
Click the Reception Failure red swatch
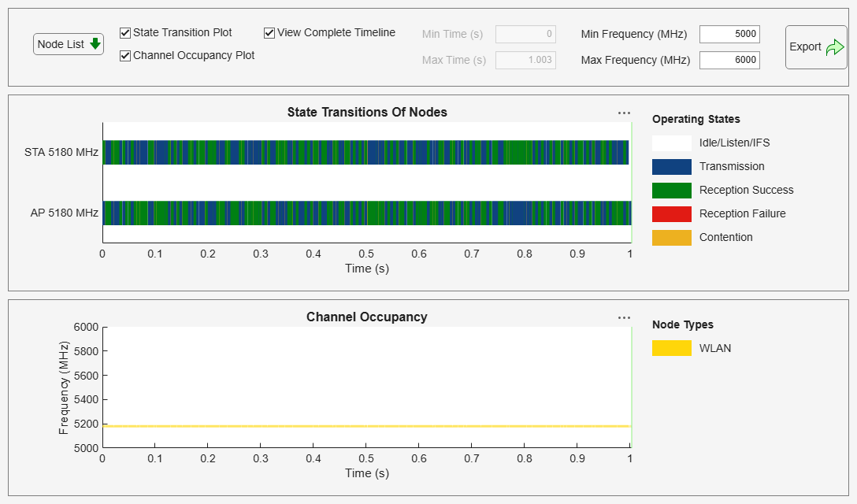(672, 213)
